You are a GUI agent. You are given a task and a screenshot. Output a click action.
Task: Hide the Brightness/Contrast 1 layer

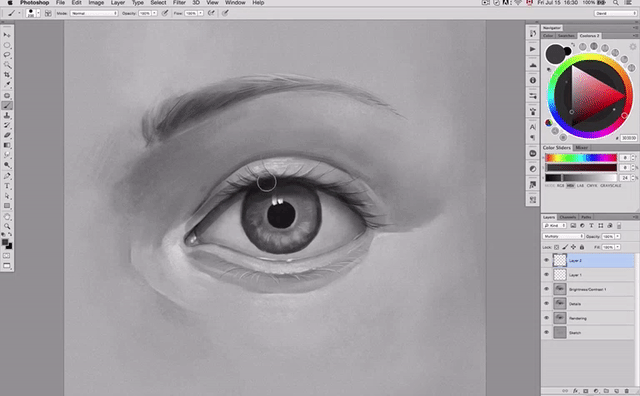click(547, 289)
